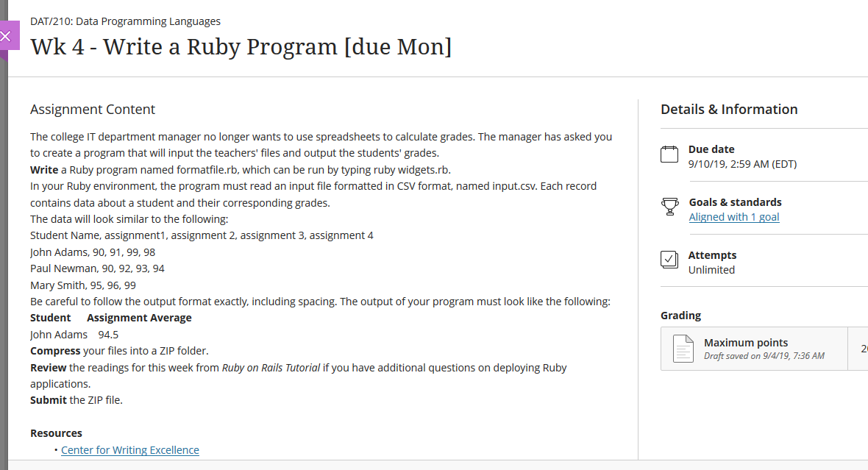Image resolution: width=868 pixels, height=470 pixels.
Task: Click the "Goals & standards" label
Action: (x=735, y=202)
